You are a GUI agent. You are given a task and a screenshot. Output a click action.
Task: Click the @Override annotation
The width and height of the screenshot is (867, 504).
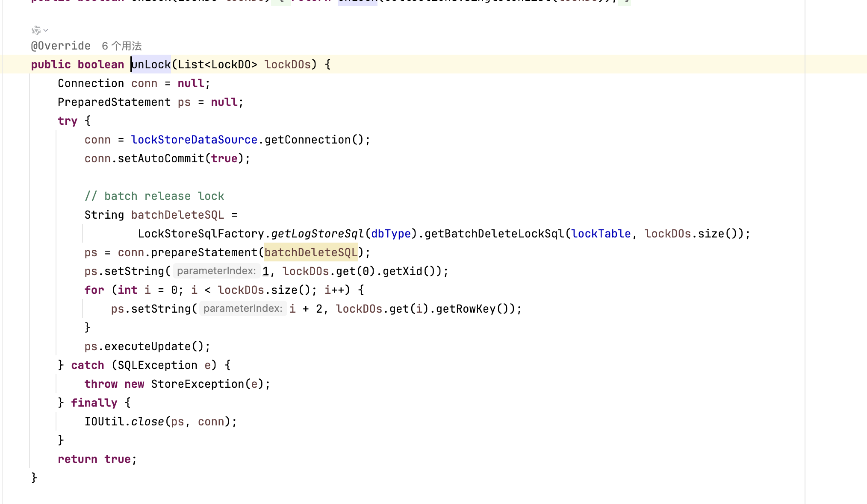click(x=61, y=46)
